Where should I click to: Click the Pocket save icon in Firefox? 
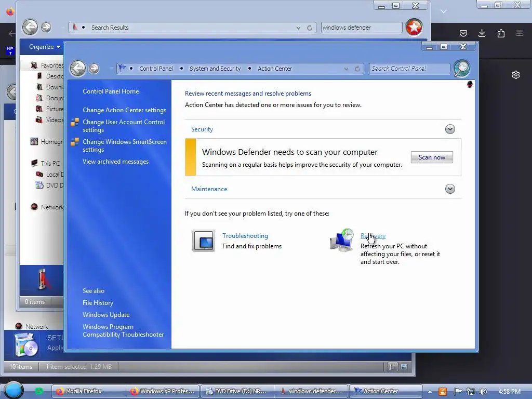coord(463,33)
